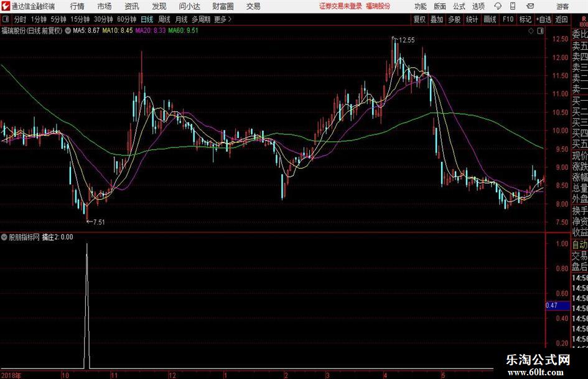Click the 复权 toolbar button

(x=419, y=19)
